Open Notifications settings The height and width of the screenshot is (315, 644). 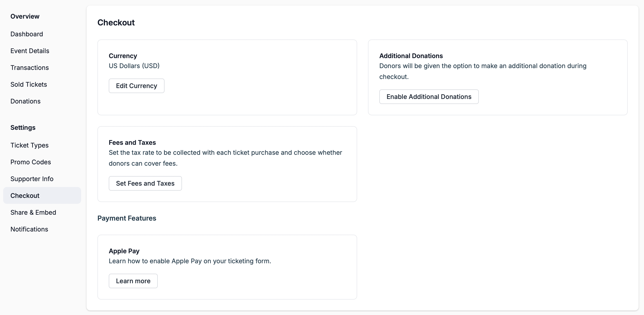(x=29, y=229)
